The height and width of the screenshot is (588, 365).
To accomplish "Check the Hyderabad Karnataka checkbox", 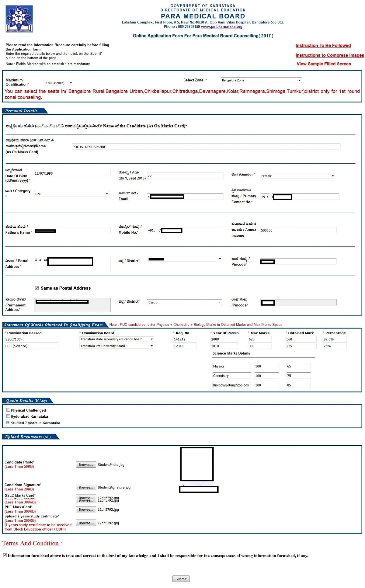I will pos(8,416).
